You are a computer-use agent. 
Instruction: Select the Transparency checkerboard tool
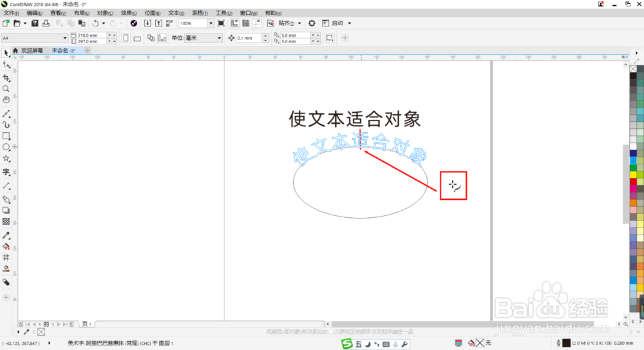pyautogui.click(x=6, y=222)
